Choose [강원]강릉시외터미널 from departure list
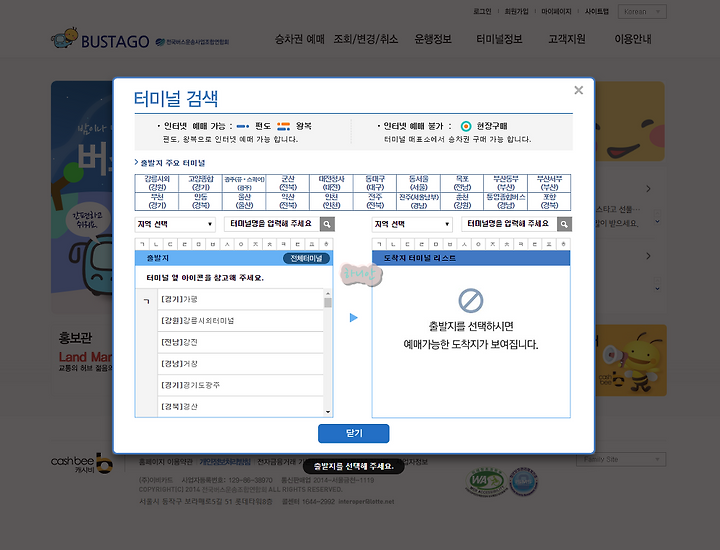Viewport: 720px width, 550px height. pyautogui.click(x=240, y=321)
